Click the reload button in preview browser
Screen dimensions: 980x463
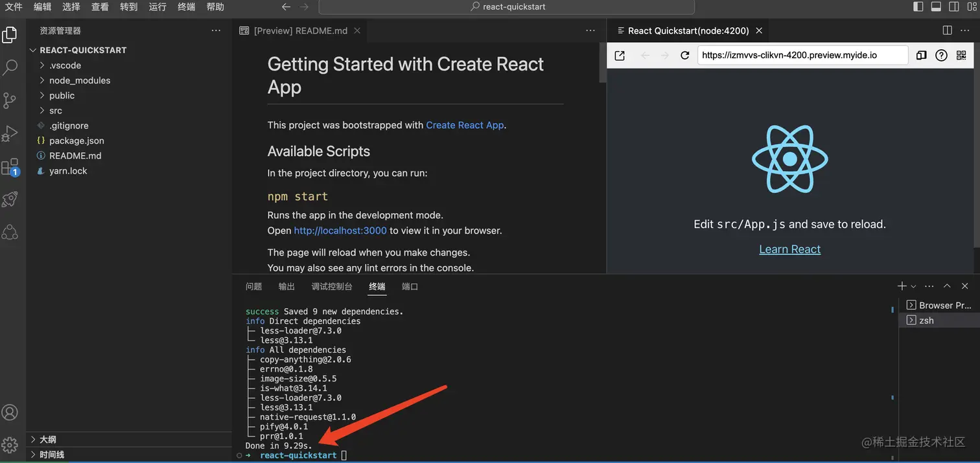pos(684,56)
